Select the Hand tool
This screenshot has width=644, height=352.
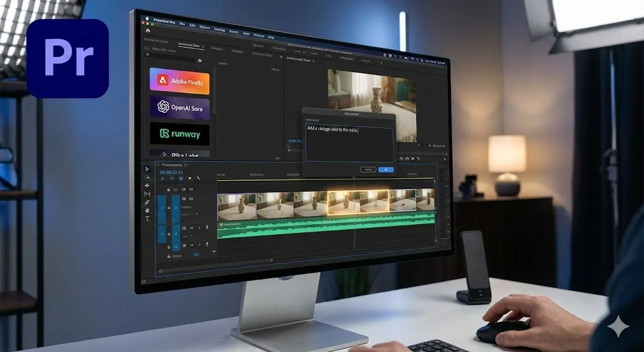[x=147, y=210]
